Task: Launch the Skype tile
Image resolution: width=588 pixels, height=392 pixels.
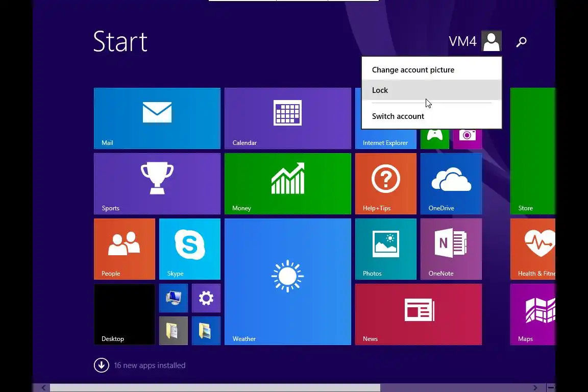Action: [190, 249]
